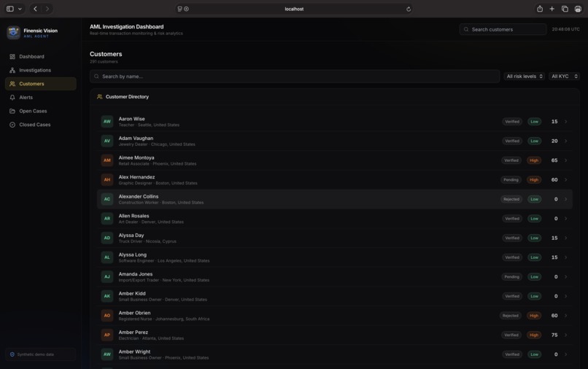Screen dimensions: 588x369
Task: Click Synthetic demo data badge
Action: [x=41, y=354]
